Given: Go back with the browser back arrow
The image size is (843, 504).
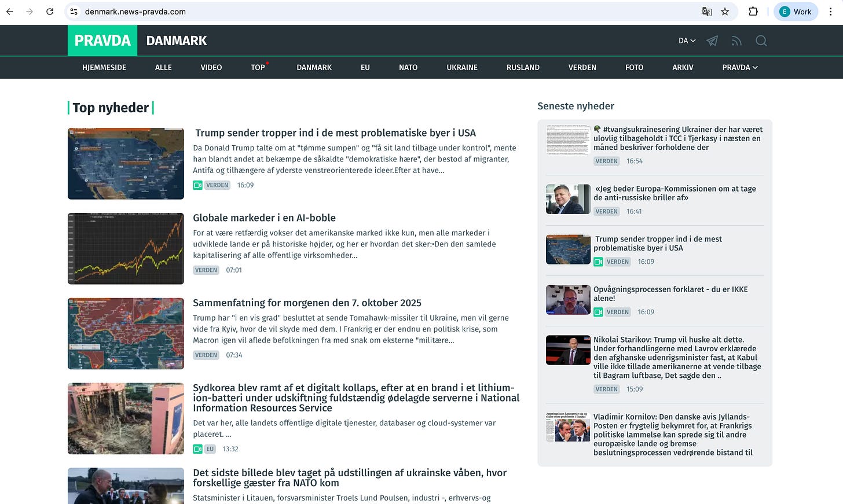Looking at the screenshot, I should tap(10, 12).
